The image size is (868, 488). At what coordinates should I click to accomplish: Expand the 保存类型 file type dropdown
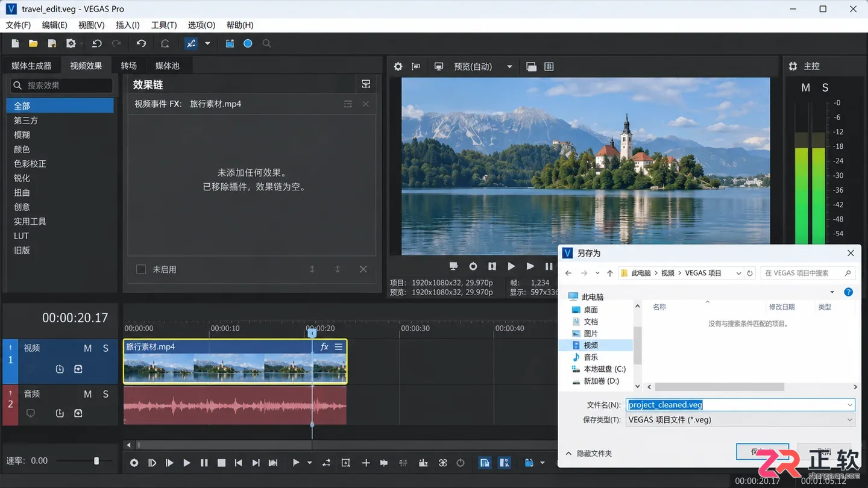tap(850, 420)
